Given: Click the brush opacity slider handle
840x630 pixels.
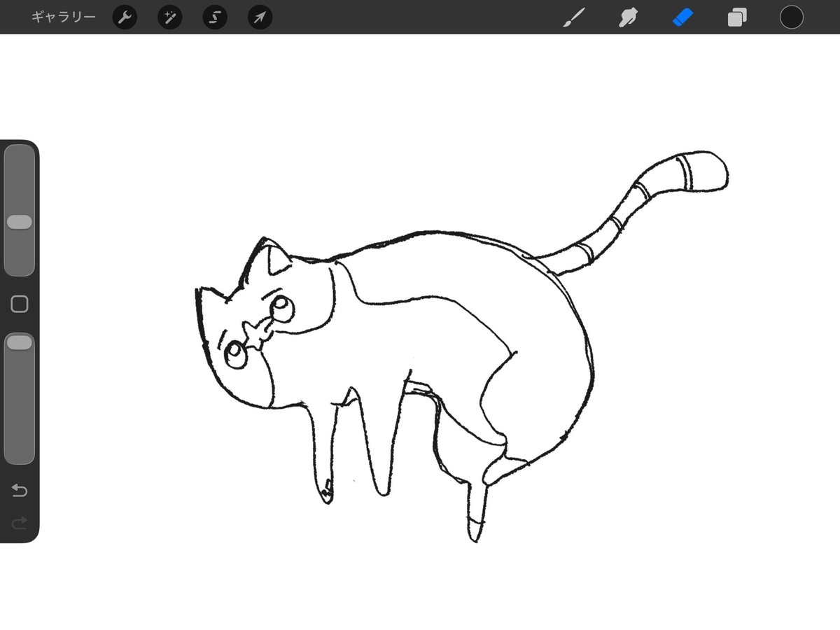Looking at the screenshot, I should (x=20, y=342).
